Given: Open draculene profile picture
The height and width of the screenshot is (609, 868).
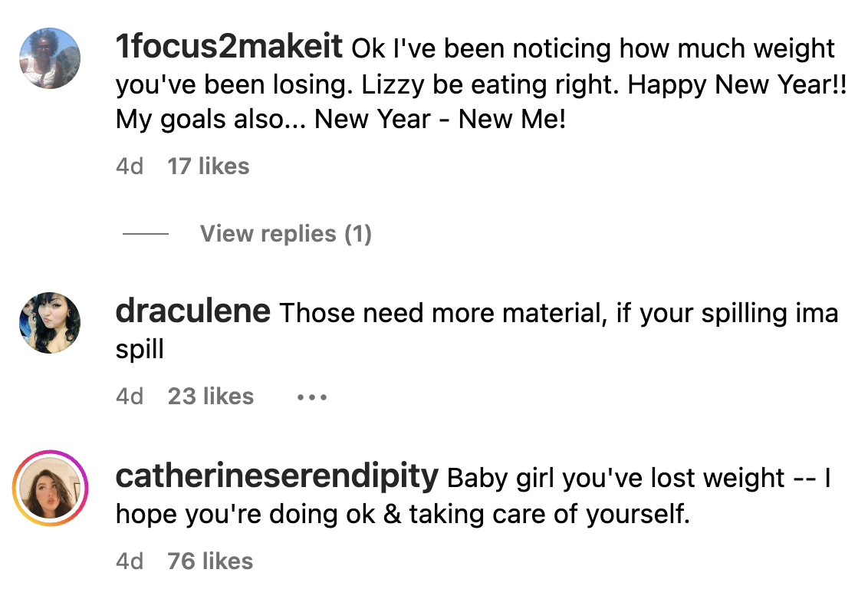Looking at the screenshot, I should pos(50,323).
